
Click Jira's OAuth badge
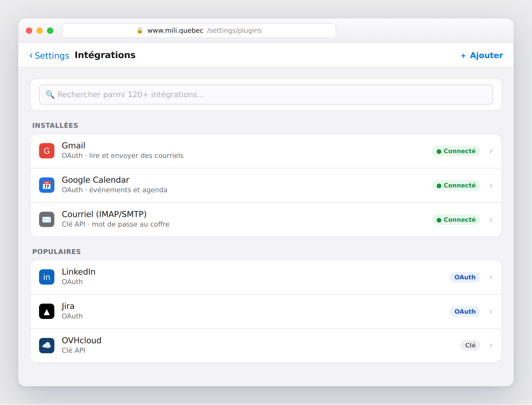click(x=465, y=312)
